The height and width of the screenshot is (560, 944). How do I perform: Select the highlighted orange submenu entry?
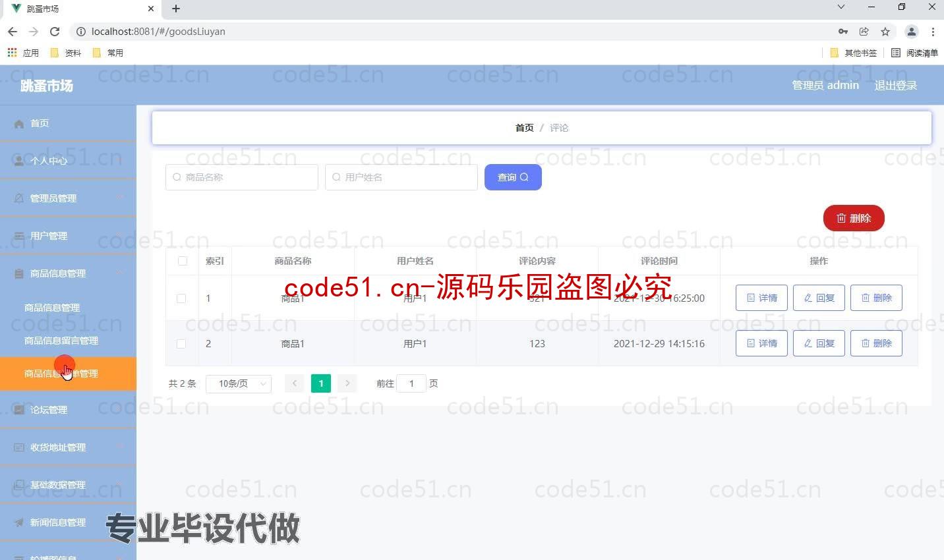68,374
